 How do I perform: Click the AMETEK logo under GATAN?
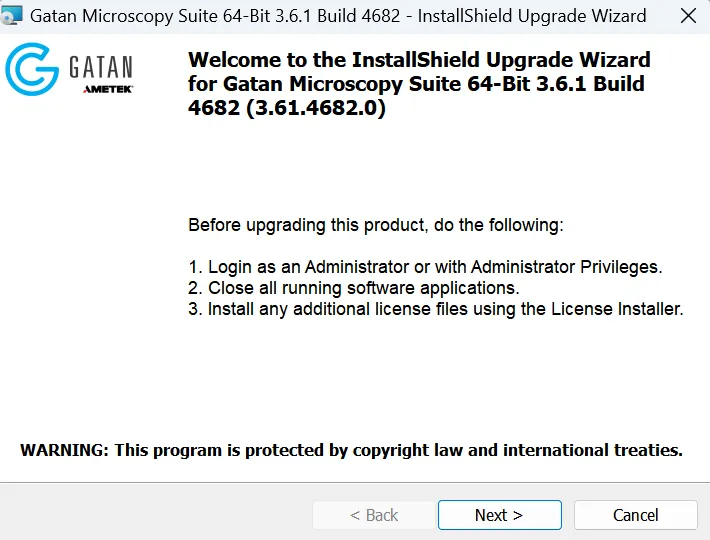(107, 89)
